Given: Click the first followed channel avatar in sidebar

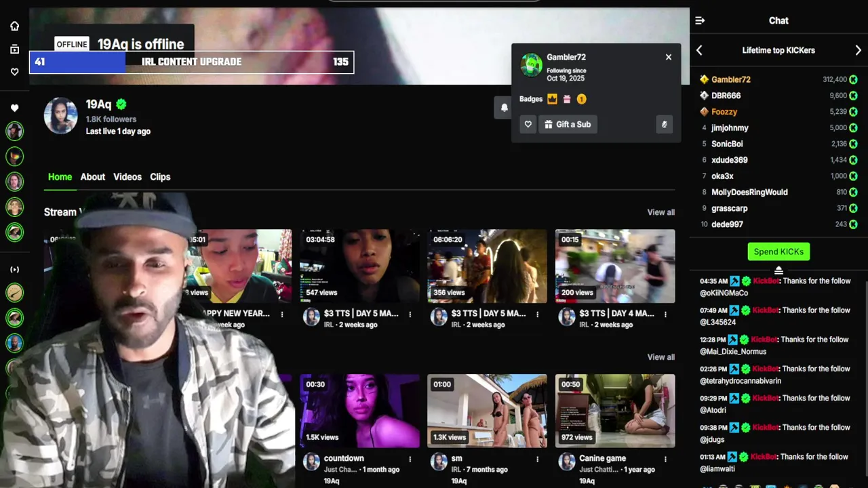Looking at the screenshot, I should (x=14, y=131).
